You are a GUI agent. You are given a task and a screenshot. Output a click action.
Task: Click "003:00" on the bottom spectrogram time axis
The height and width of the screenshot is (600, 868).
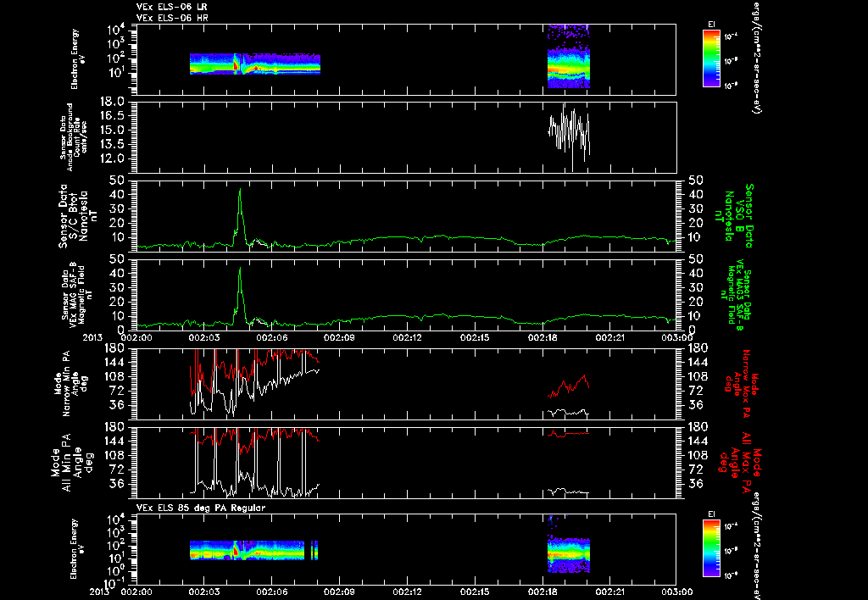point(677,592)
